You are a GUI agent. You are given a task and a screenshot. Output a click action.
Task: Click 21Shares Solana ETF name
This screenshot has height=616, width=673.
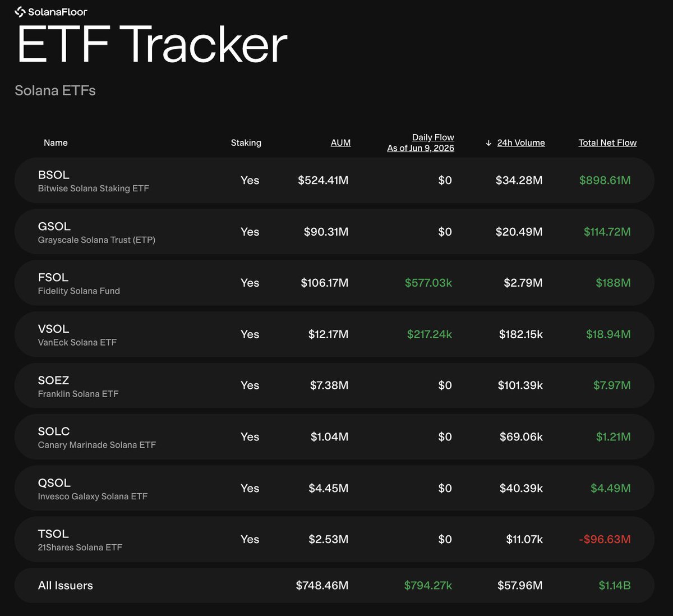click(80, 548)
